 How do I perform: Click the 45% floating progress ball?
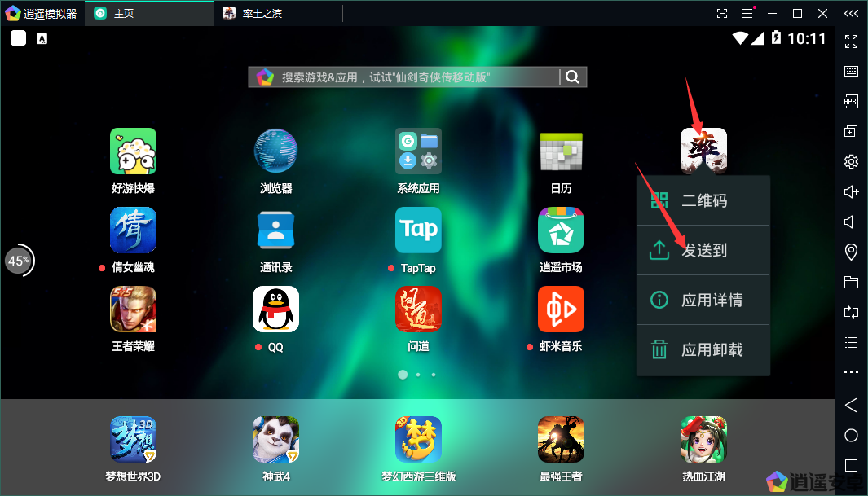click(20, 261)
